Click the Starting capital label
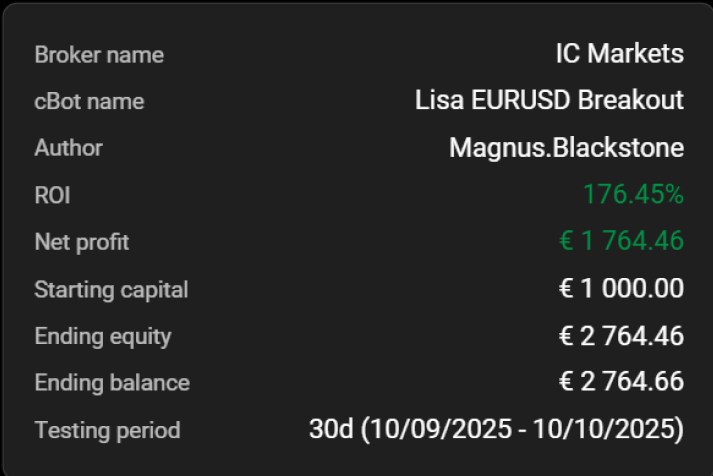 [111, 290]
